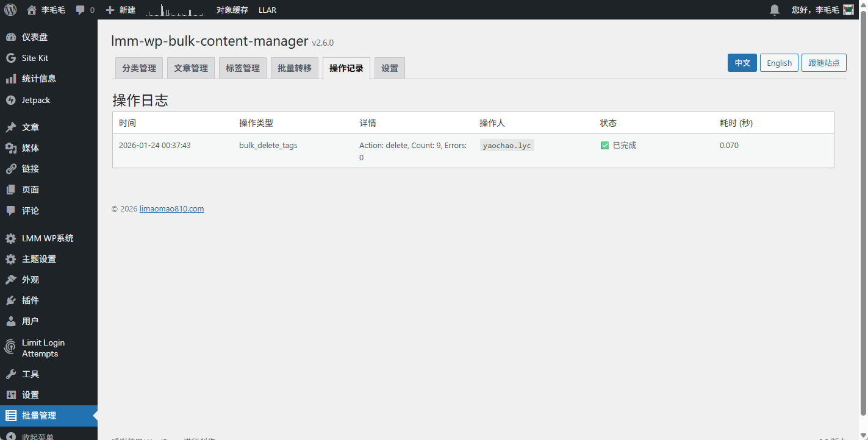Open Site Kit from sidebar
Screen dimensions: 868x440
point(35,58)
